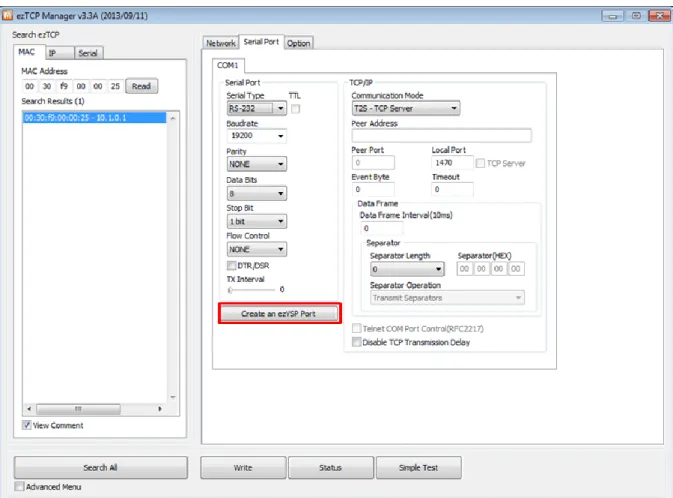Select search result 00:30:f9:00:00:25 - 10.1.0.1
Viewport: 673px width, 498px height.
[94, 118]
